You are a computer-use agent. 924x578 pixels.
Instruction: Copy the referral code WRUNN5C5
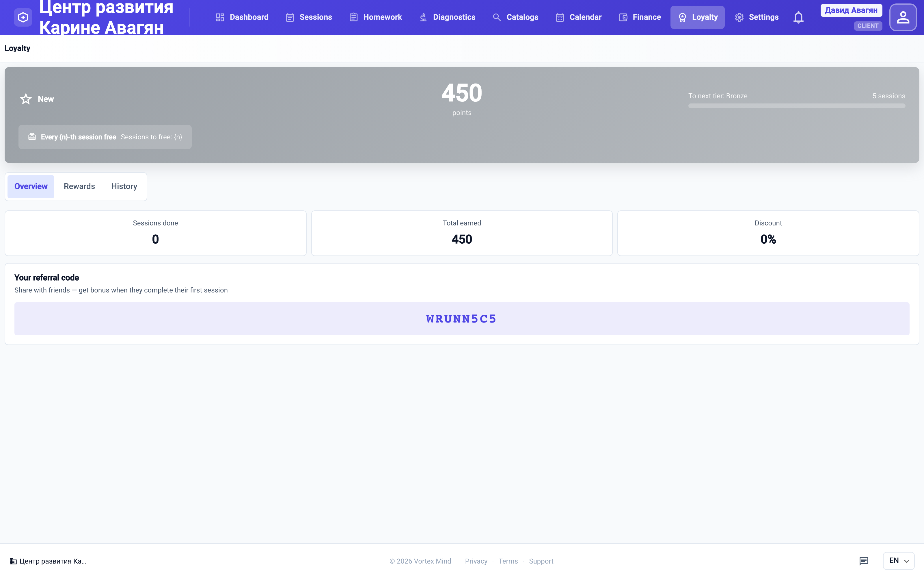[462, 319]
